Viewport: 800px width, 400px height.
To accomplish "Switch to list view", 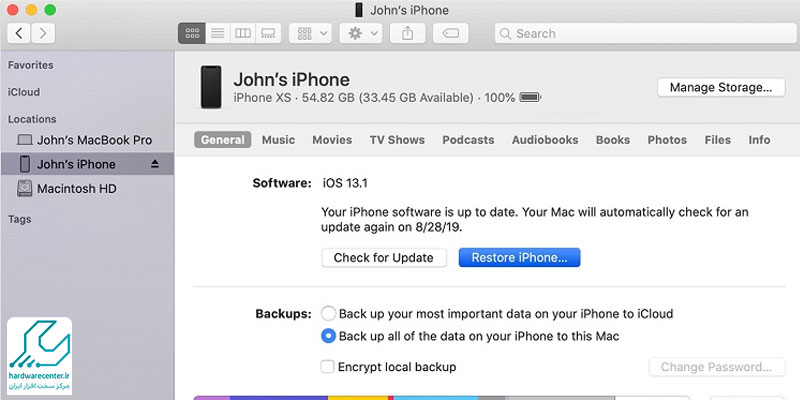I will (x=218, y=34).
